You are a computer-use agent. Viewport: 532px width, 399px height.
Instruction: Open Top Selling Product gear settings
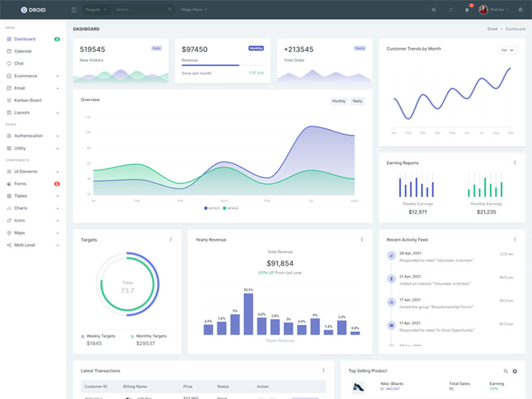(515, 371)
